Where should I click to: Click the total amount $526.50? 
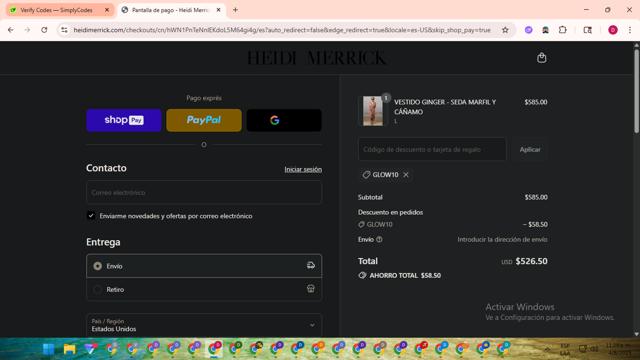[531, 261]
